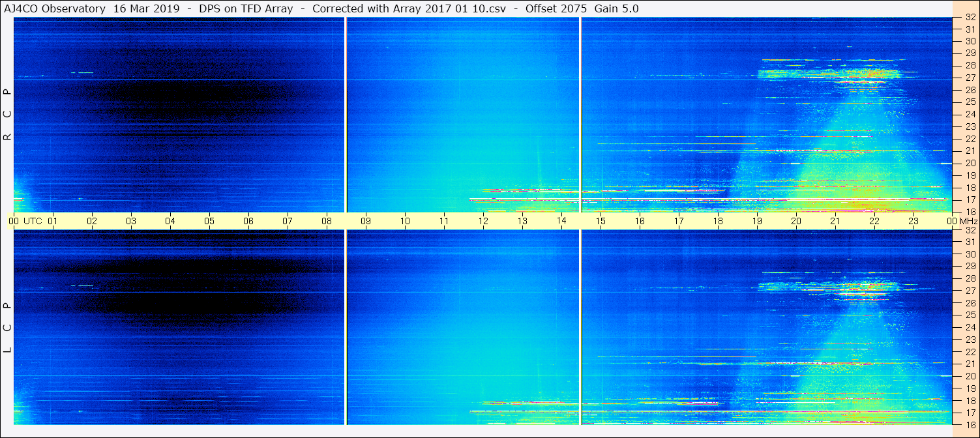Click the 30 MHz tick on RCP frequency axis
980x438 pixels.
970,41
